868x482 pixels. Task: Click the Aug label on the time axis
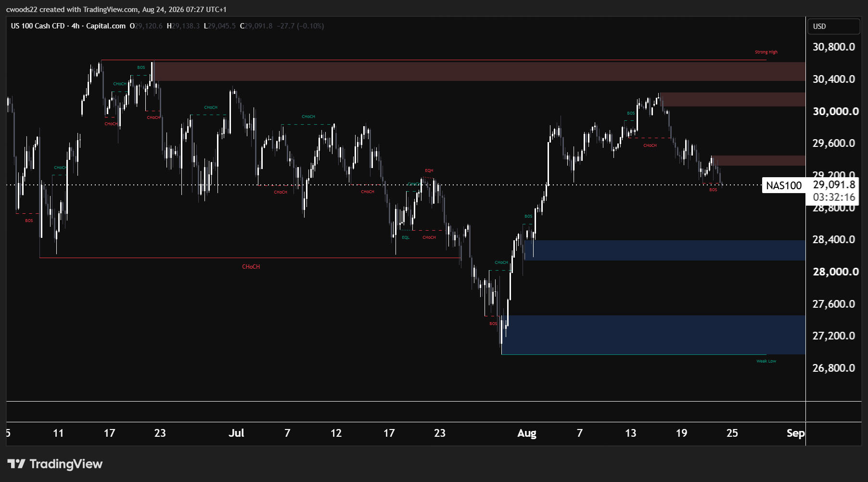point(527,433)
